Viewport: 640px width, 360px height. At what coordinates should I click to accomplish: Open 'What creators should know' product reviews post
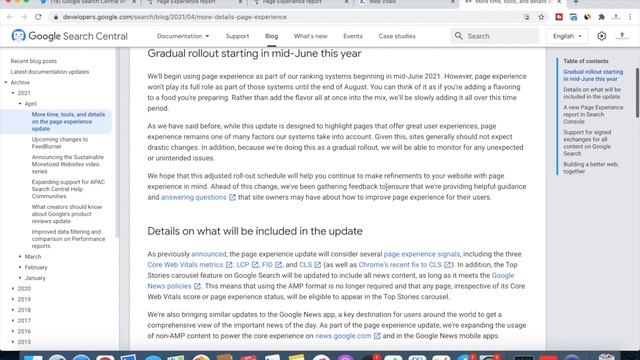coord(67,214)
